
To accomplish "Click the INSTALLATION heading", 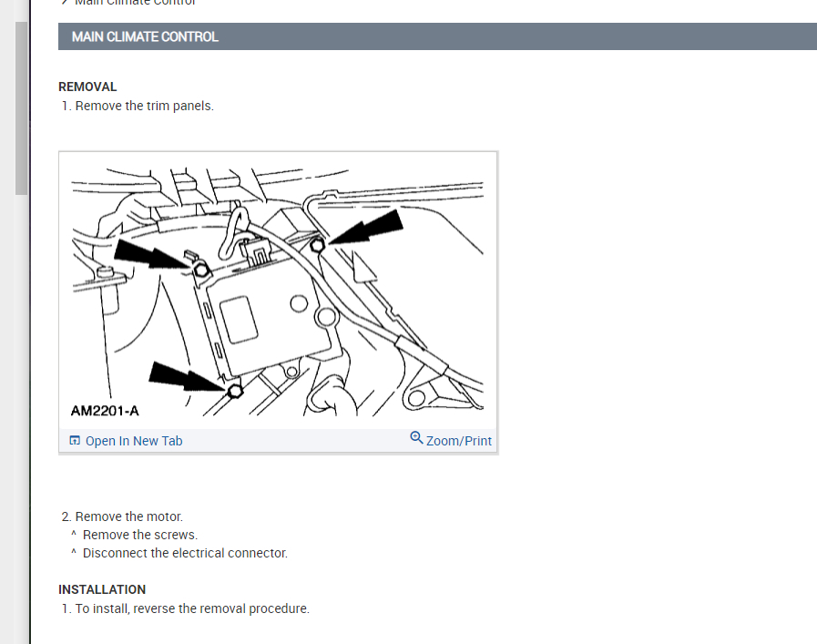I will pos(102,589).
